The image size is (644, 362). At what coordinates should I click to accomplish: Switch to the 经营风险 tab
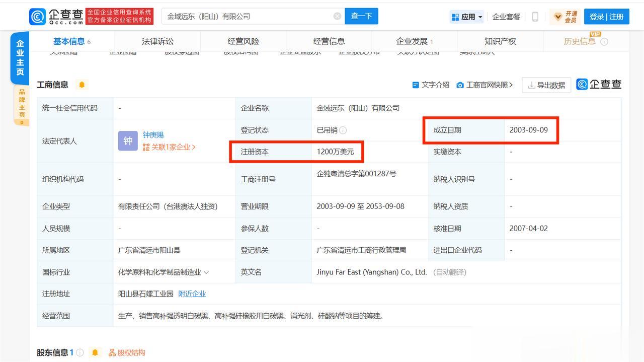tap(244, 41)
